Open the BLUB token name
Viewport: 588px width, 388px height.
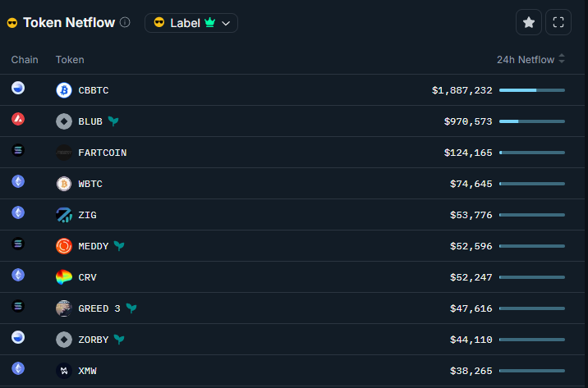point(90,121)
